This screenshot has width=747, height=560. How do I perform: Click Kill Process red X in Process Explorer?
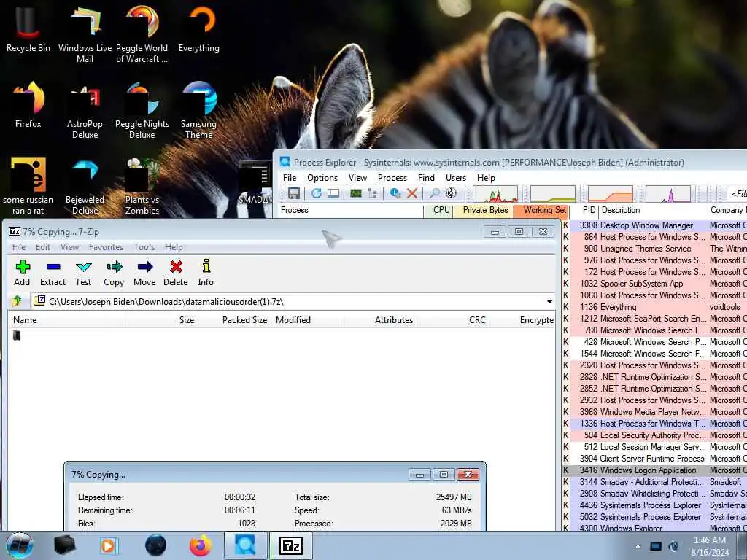tap(412, 192)
